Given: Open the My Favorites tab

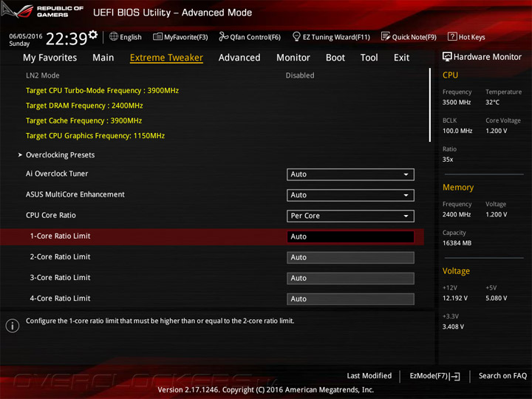Looking at the screenshot, I should 50,58.
